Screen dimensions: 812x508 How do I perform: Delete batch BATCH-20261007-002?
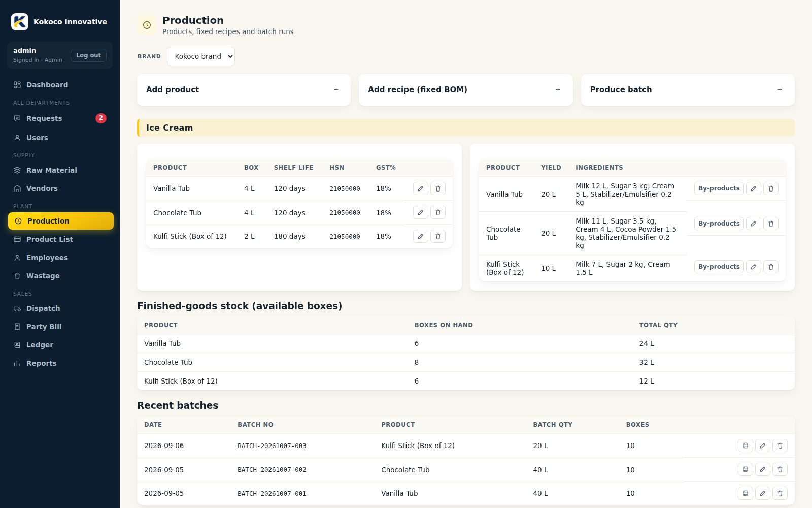[x=780, y=469]
